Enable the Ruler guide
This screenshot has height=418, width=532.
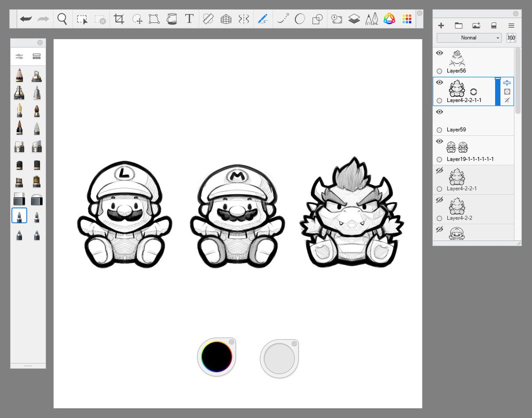click(x=208, y=19)
